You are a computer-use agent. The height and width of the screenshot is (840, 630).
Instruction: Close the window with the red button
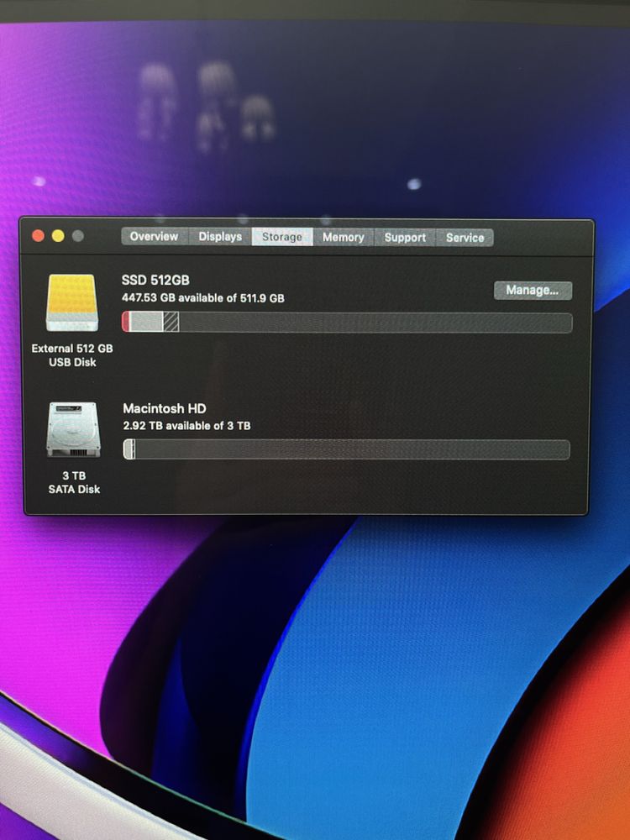38,236
